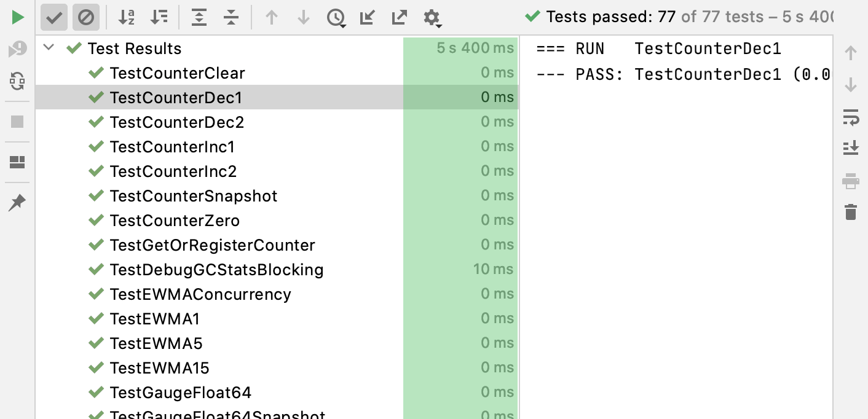868x419 pixels.
Task: Expand all test nodes
Action: (199, 17)
